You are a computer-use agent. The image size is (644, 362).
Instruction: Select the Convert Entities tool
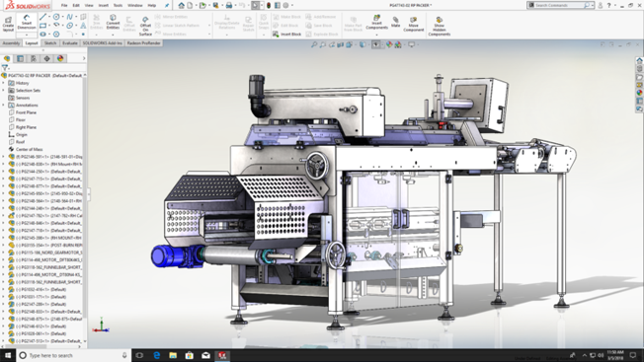[x=113, y=22]
